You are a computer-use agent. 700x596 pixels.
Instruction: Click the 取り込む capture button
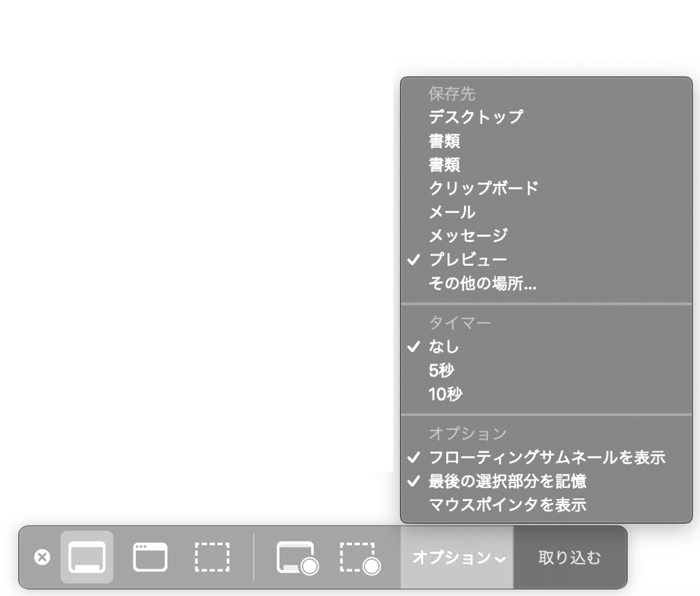tap(569, 557)
